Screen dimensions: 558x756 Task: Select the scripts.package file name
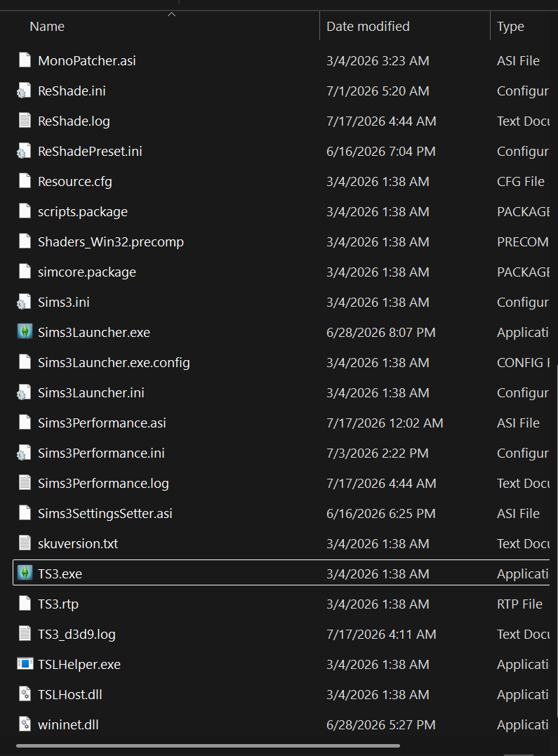pos(83,212)
